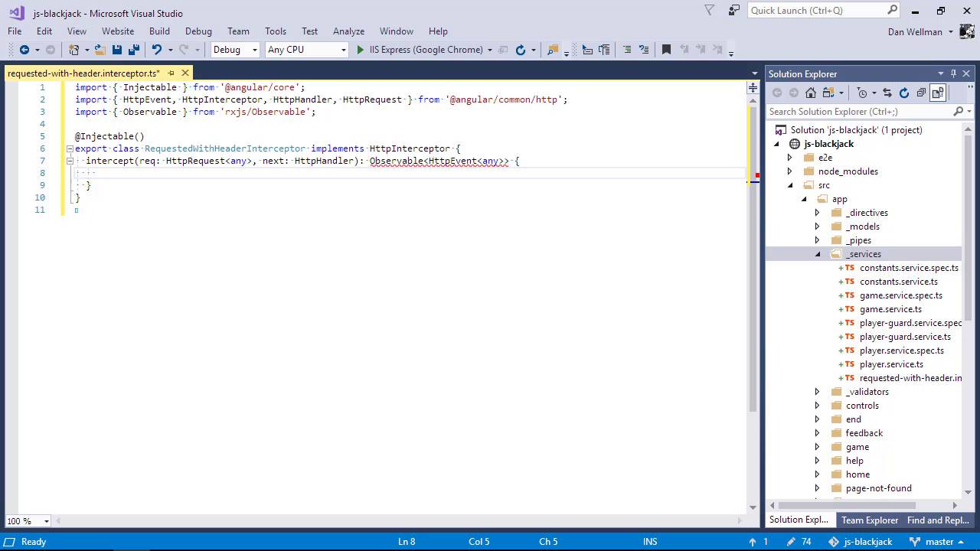Navigate backward using toolbar back arrow
980x551 pixels.
pos(24,50)
